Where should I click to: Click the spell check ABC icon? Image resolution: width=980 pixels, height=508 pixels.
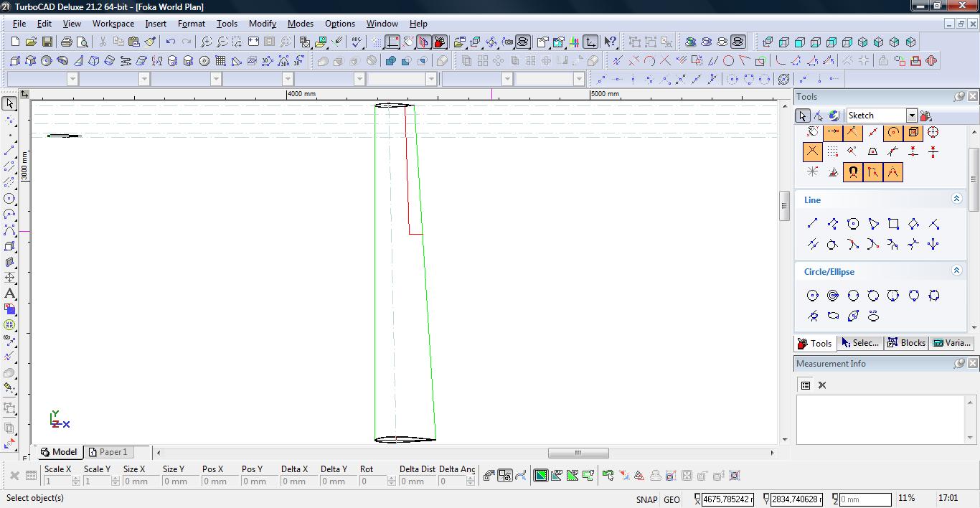[357, 42]
